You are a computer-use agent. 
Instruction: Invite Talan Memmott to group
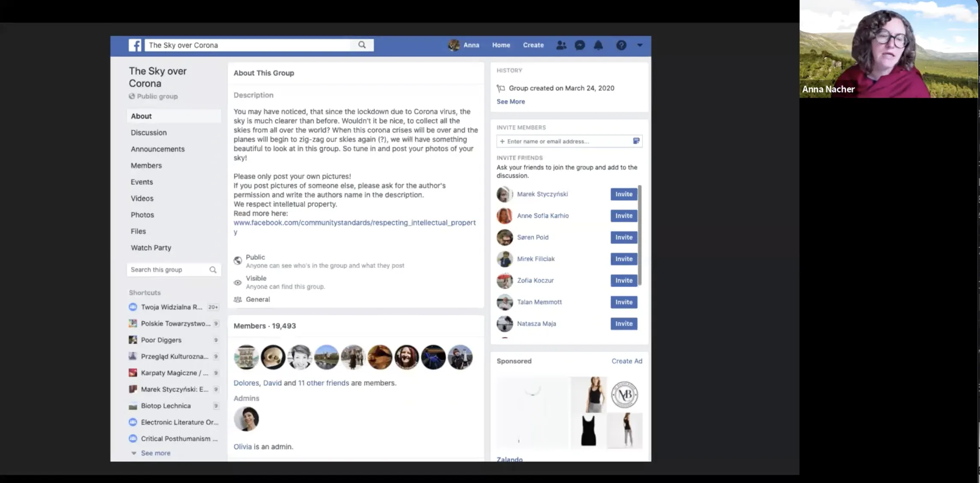[624, 302]
